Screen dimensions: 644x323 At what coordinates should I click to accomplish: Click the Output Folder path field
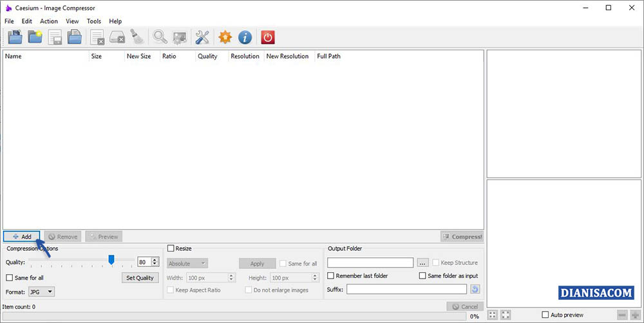[x=370, y=263]
